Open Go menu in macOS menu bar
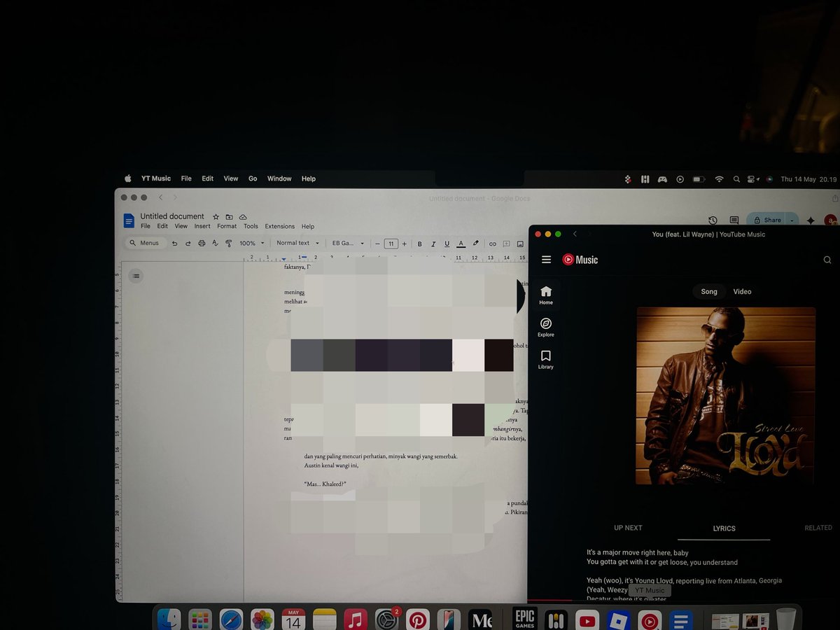This screenshot has width=840, height=630. coord(253,178)
